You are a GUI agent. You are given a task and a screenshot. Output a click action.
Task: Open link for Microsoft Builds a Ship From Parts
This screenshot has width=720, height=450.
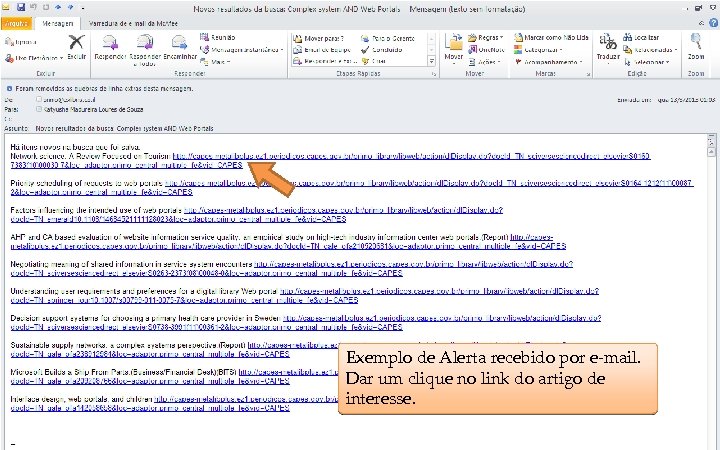pos(288,372)
